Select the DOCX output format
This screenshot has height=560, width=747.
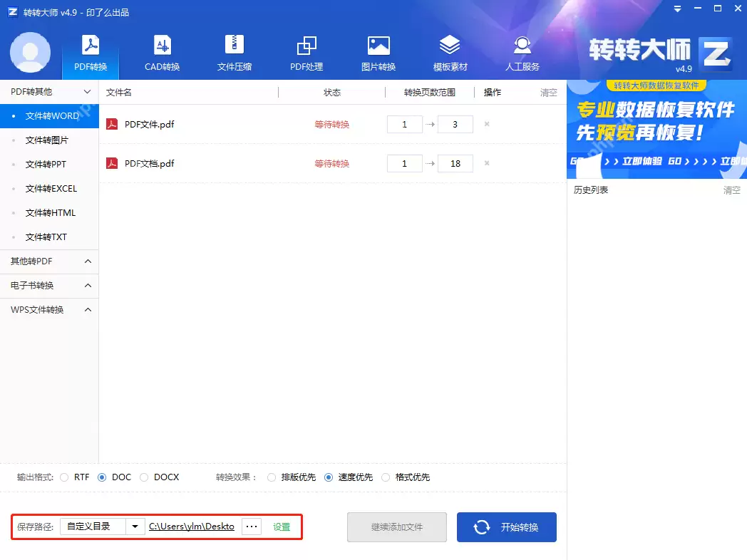pyautogui.click(x=144, y=477)
